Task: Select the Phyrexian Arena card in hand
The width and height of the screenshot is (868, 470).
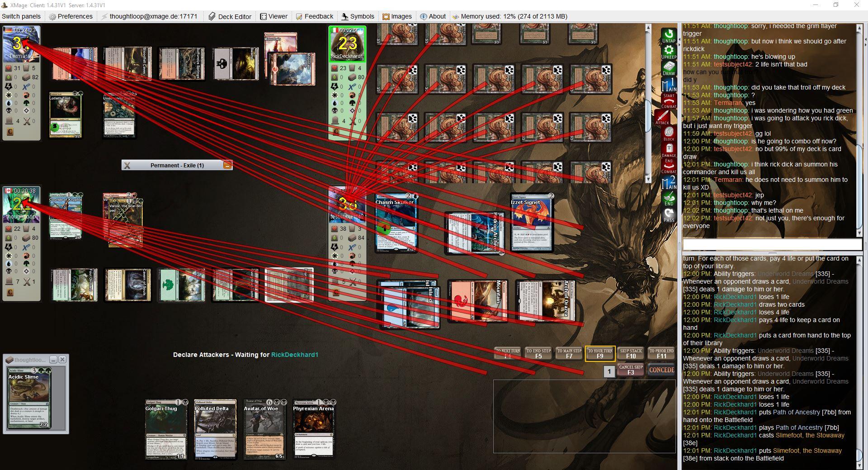Action: (313, 429)
